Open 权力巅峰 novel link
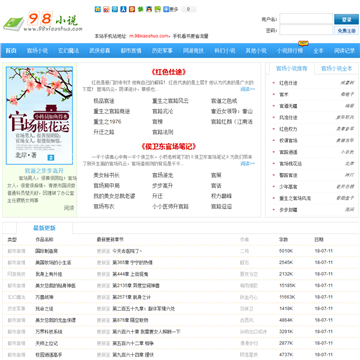The height and width of the screenshot is (360, 360). [221, 196]
